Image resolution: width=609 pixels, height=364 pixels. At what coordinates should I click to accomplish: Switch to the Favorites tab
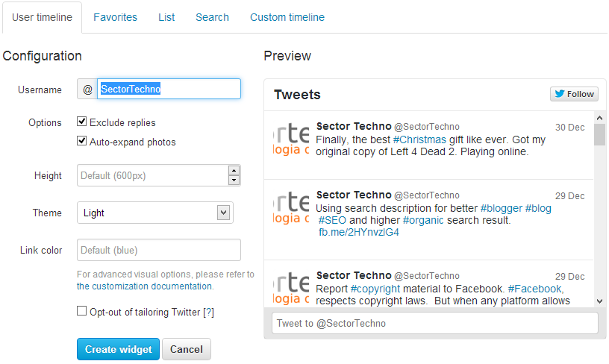[116, 17]
